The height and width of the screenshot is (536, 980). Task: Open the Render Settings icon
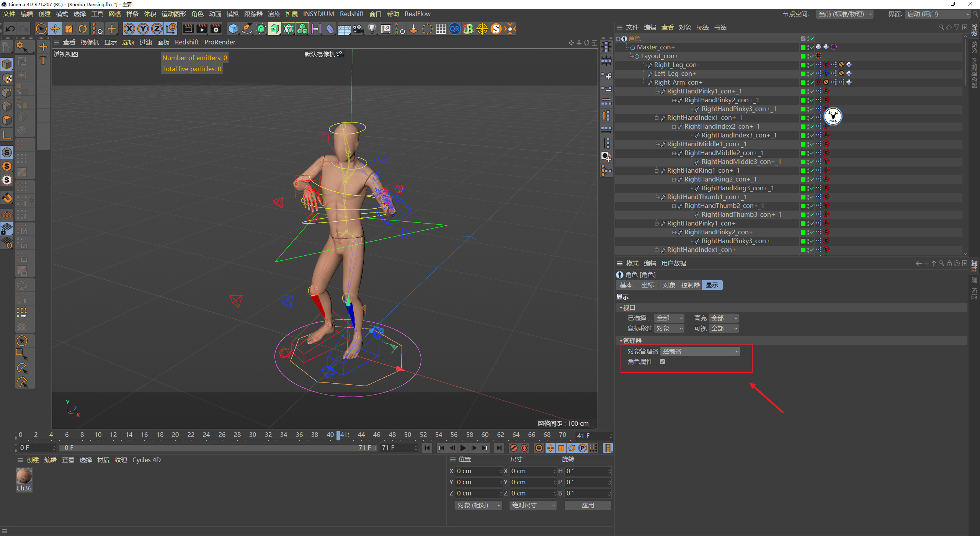click(216, 29)
